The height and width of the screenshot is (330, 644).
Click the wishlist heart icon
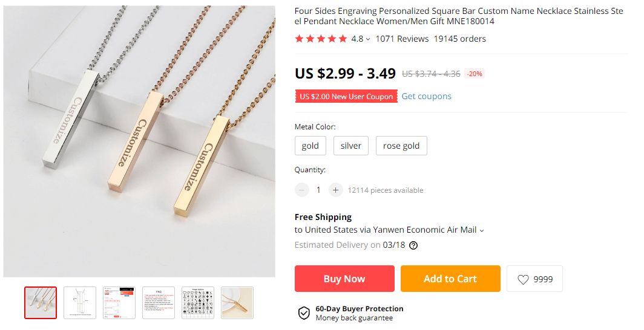pos(523,279)
